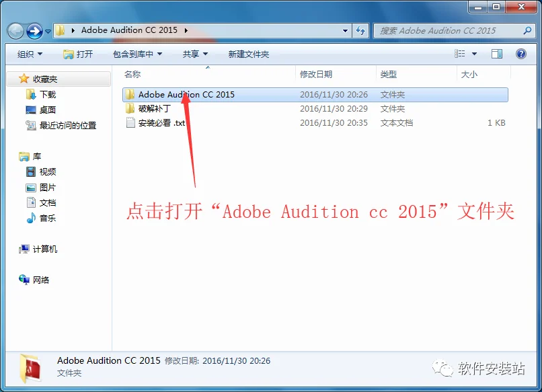The height and width of the screenshot is (392, 542).
Task: Toggle the preview pane icon
Action: point(497,54)
